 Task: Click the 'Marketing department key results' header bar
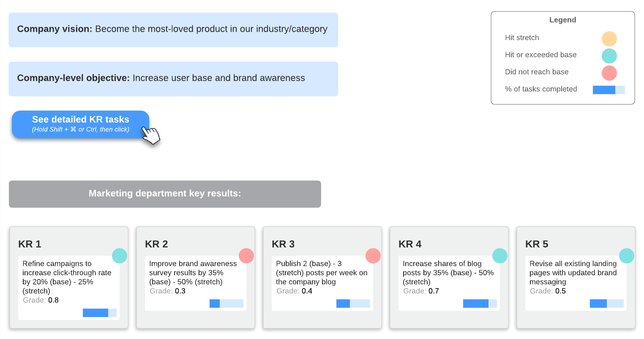[x=165, y=193]
